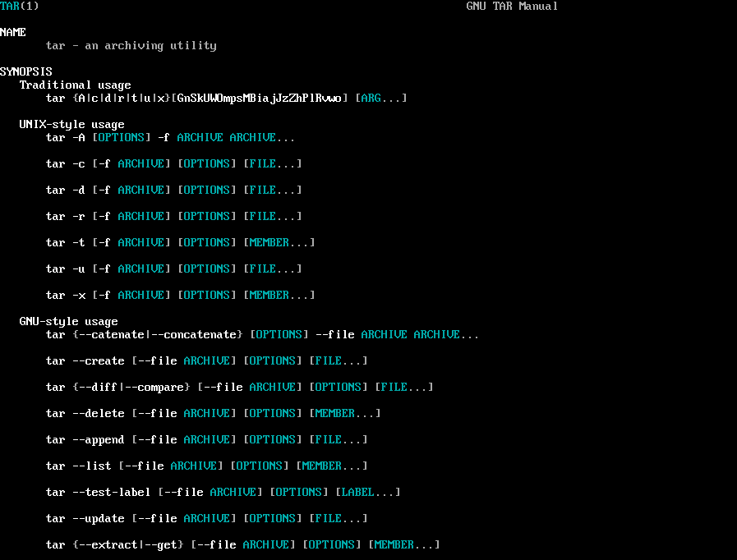737x560 pixels.
Task: Click OPTIONS in the --extract line
Action: [332, 545]
